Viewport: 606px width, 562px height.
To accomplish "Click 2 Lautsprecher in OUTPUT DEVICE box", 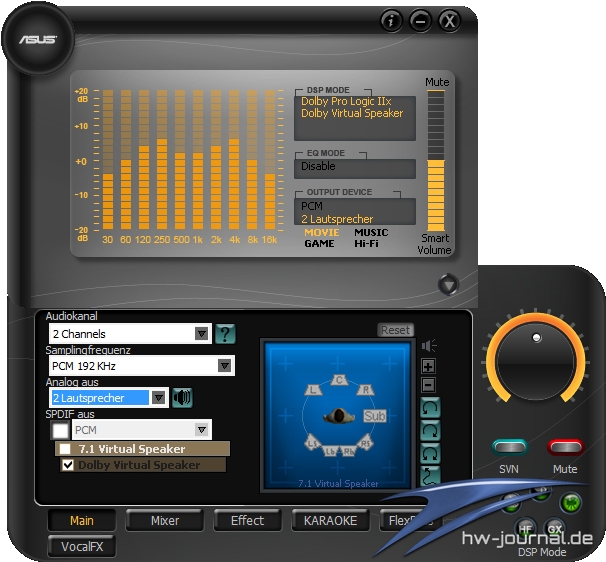I will [337, 219].
